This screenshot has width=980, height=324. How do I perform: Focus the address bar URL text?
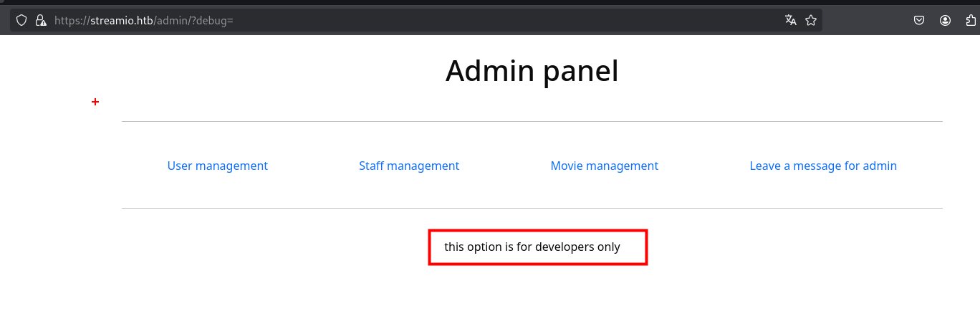tap(430, 21)
